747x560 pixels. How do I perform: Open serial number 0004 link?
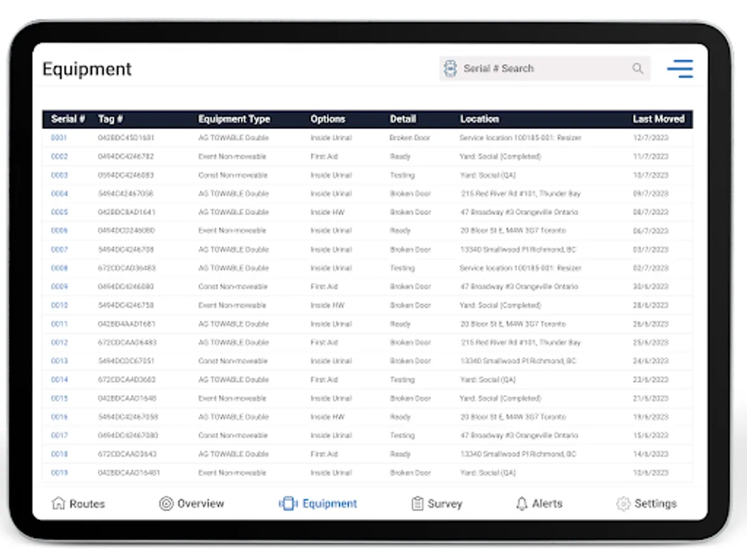tap(59, 194)
